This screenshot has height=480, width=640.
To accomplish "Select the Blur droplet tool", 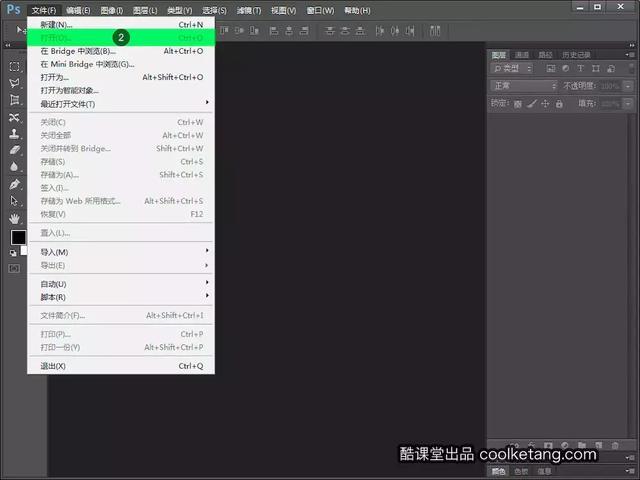I will 15,167.
